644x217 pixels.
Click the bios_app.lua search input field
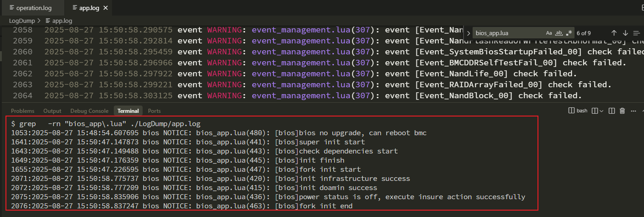508,33
